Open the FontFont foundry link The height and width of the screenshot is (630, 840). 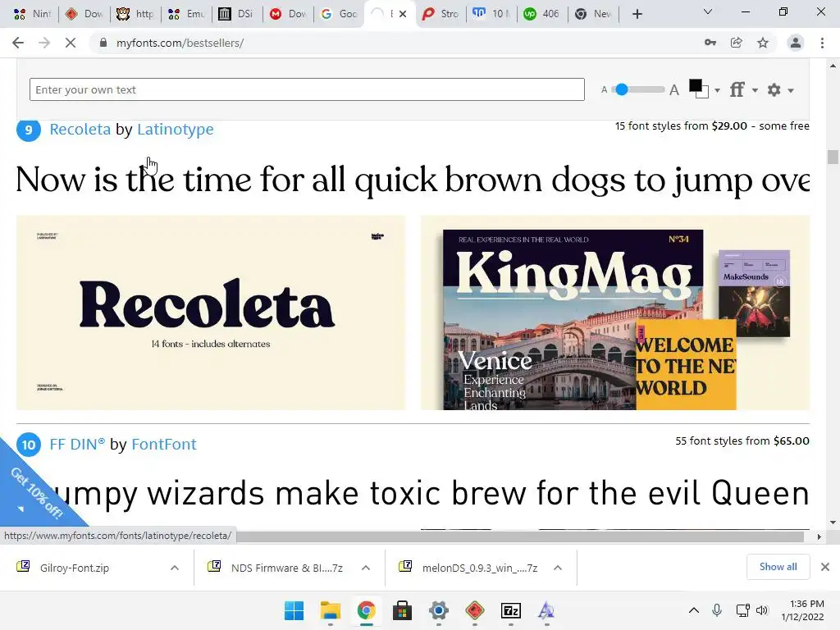164,444
